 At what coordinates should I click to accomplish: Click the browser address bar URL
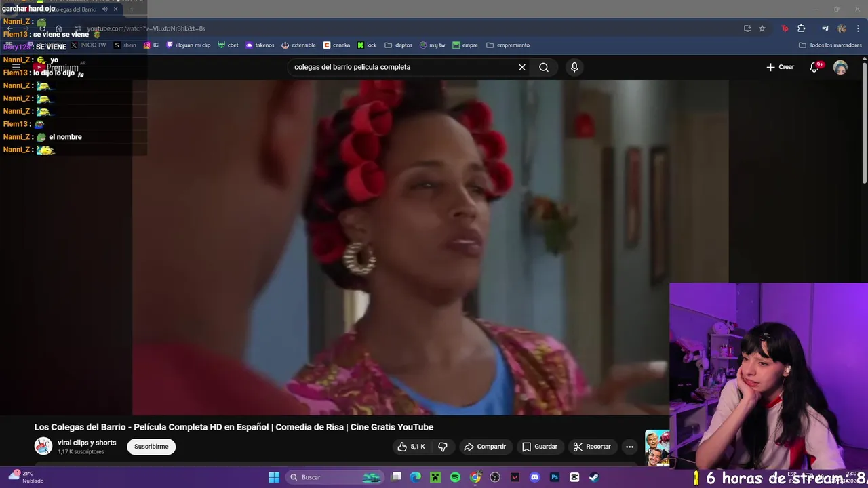[x=146, y=28]
